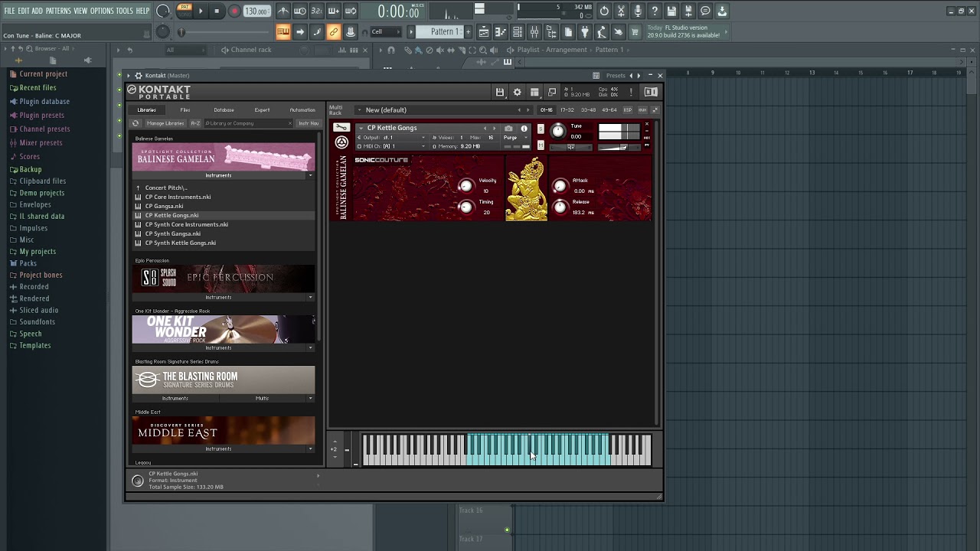The height and width of the screenshot is (551, 980).
Task: Open the FL Studio mixer view icon
Action: pos(534,31)
